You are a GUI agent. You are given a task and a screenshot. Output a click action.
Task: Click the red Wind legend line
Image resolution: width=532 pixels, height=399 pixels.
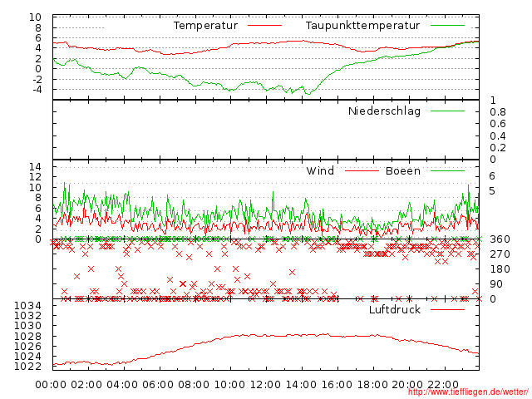click(x=362, y=170)
